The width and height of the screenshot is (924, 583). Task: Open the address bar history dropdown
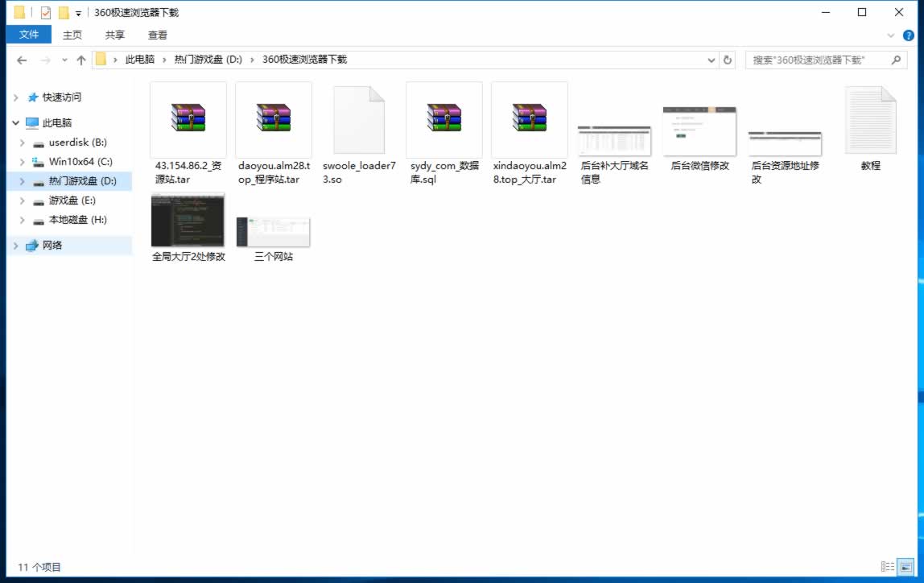click(712, 60)
